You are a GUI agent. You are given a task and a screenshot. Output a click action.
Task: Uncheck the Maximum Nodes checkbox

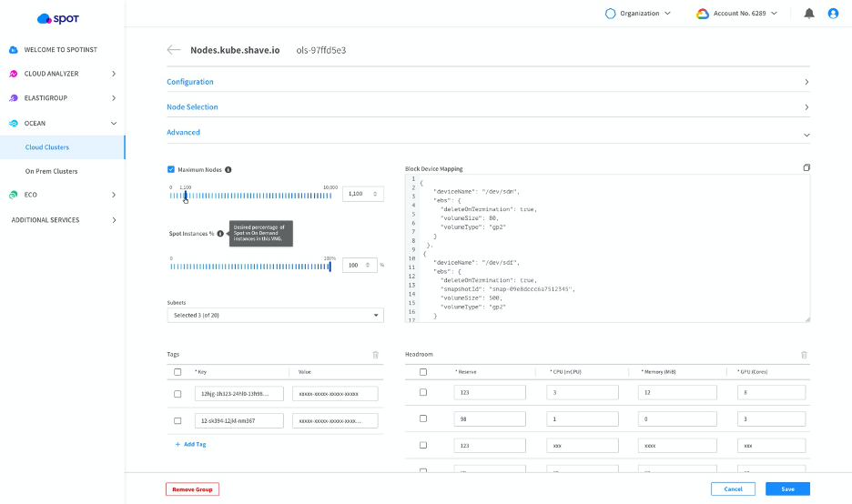pos(171,169)
